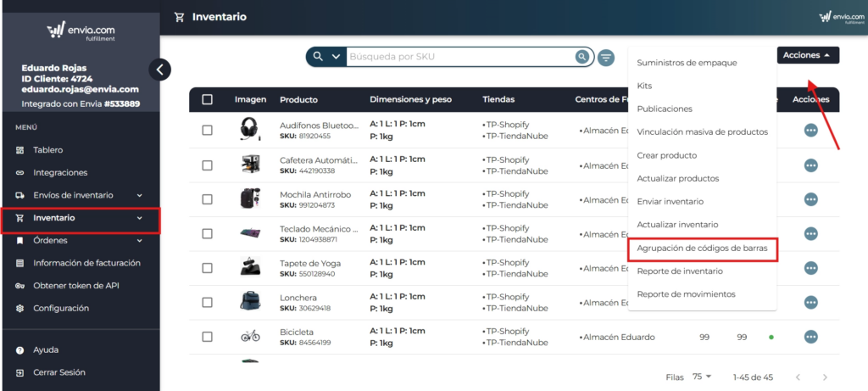
Task: Open the Acciones dropdown button
Action: tap(807, 55)
